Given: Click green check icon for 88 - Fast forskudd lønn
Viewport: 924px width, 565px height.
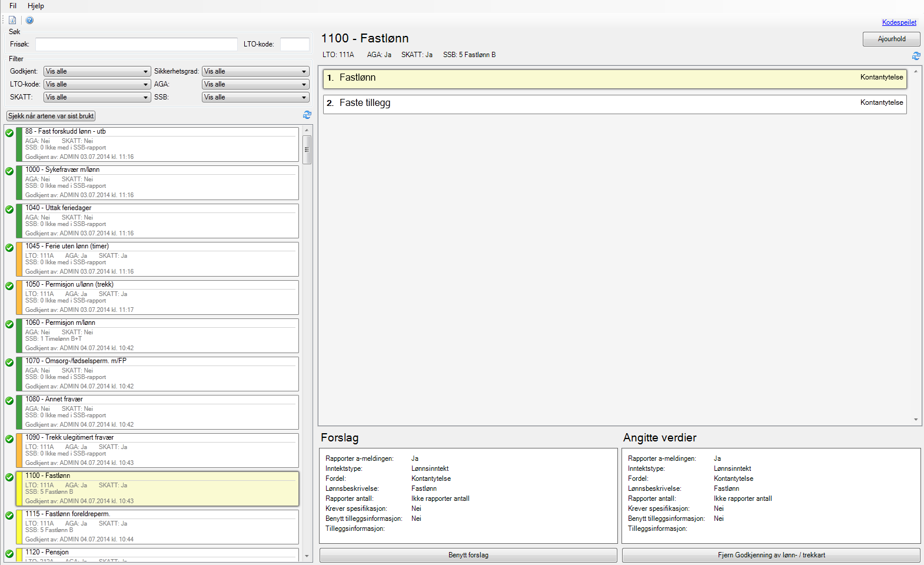Looking at the screenshot, I should point(9,133).
